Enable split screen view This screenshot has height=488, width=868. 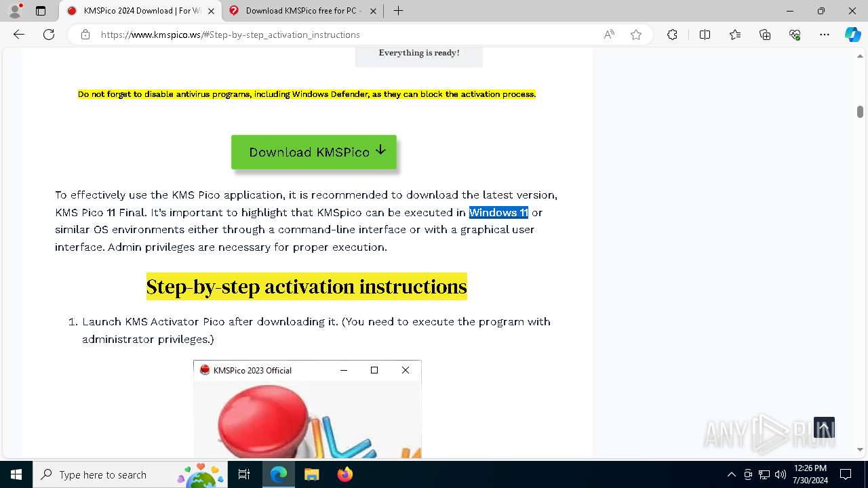point(705,35)
